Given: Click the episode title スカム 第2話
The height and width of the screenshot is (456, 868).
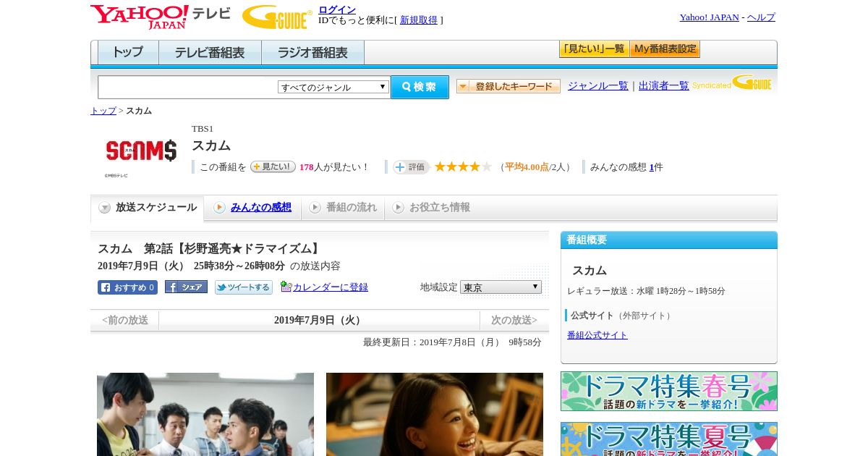Looking at the screenshot, I should tap(210, 249).
